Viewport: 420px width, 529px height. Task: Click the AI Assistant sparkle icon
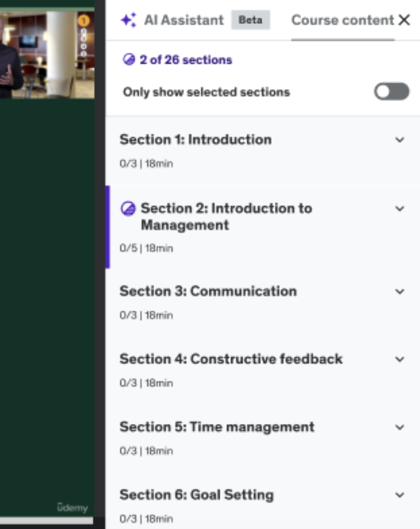click(x=128, y=20)
